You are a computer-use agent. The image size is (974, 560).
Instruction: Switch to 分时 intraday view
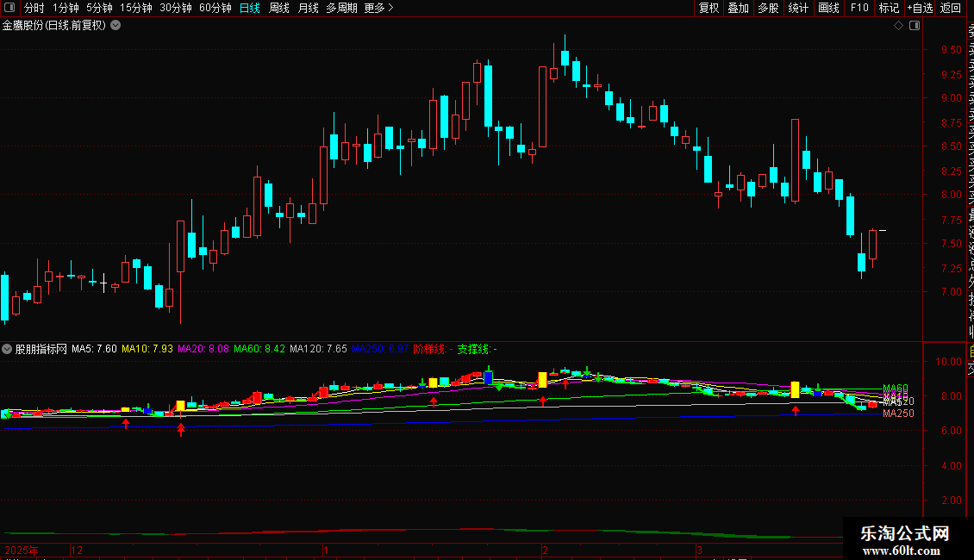click(34, 8)
